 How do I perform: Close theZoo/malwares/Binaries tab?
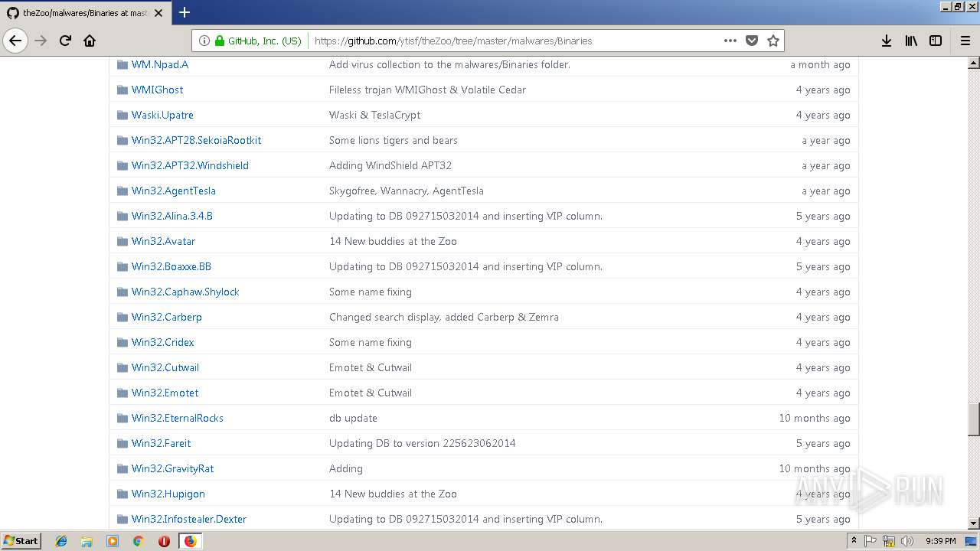(158, 13)
